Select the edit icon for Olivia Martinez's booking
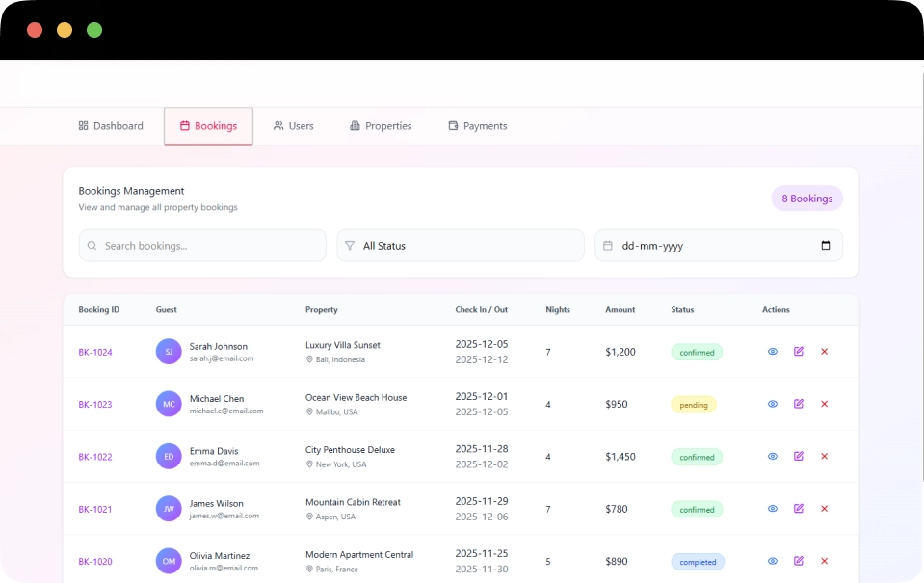Viewport: 924px width, 583px height. pyautogui.click(x=798, y=561)
